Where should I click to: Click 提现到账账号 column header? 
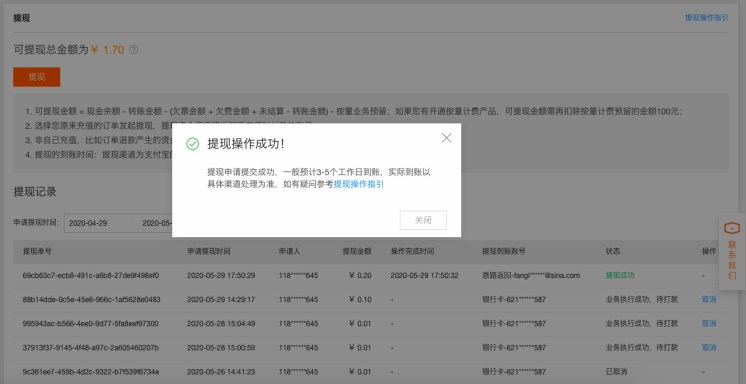[x=504, y=251]
